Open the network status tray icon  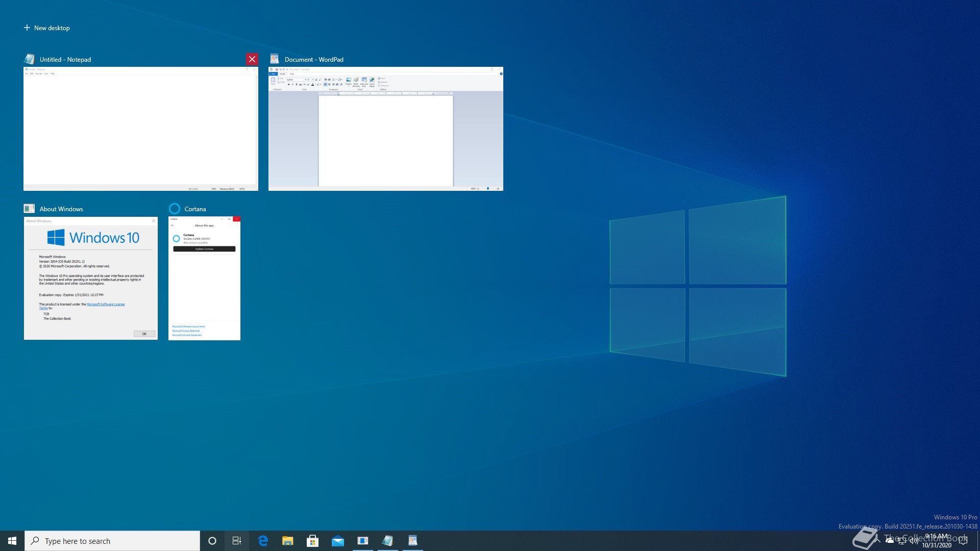902,541
